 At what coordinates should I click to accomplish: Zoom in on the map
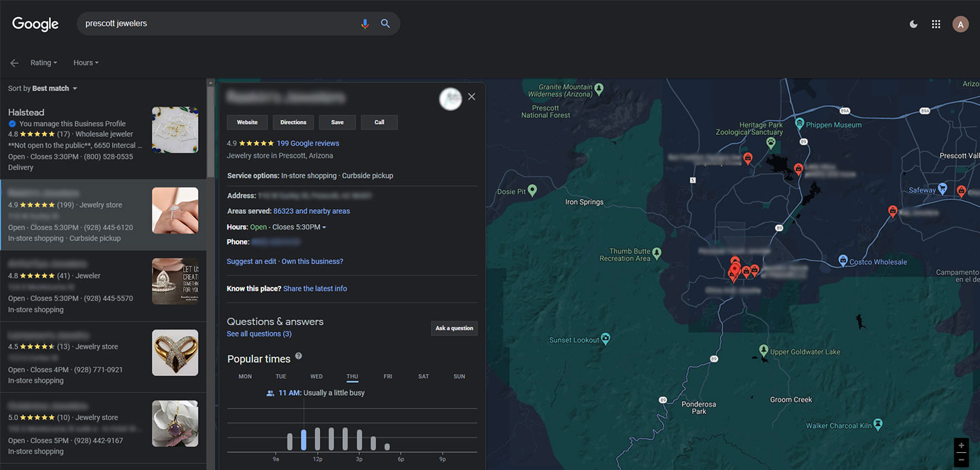click(961, 445)
